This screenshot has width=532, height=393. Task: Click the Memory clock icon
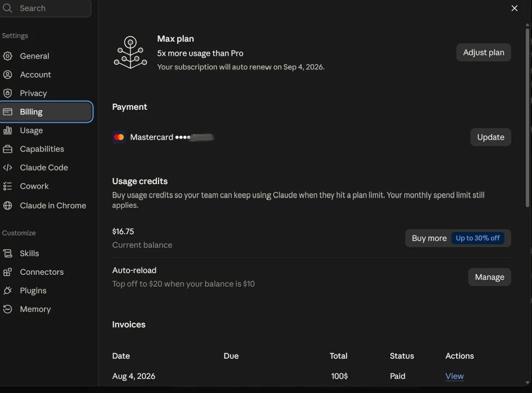pos(7,309)
